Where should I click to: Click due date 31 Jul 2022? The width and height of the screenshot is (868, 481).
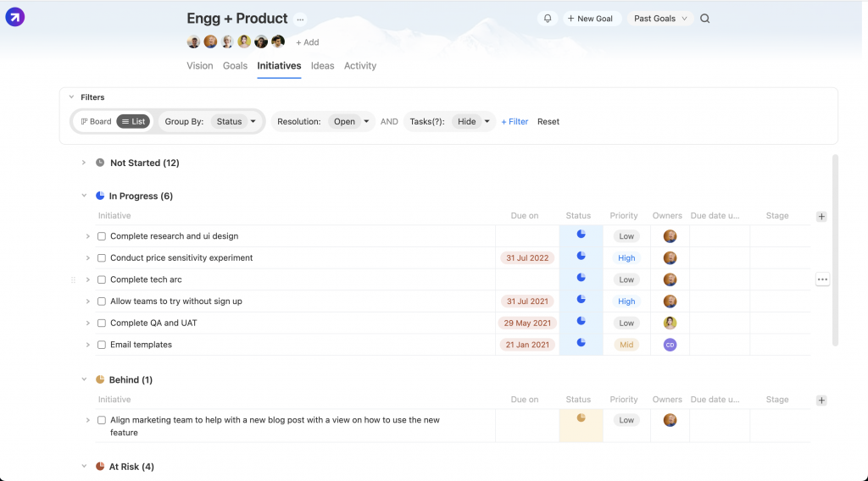click(x=527, y=257)
